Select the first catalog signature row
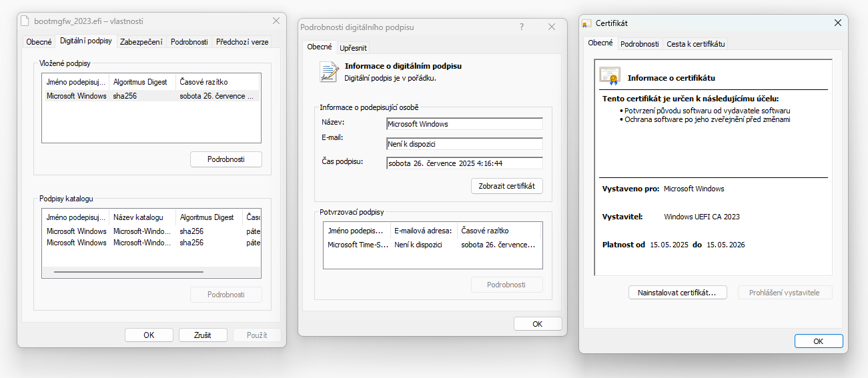Image resolution: width=868 pixels, height=378 pixels. tap(150, 231)
